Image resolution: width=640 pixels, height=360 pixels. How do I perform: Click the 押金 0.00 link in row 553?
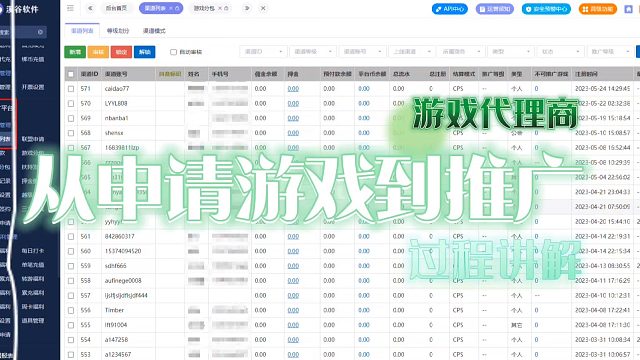tap(293, 355)
